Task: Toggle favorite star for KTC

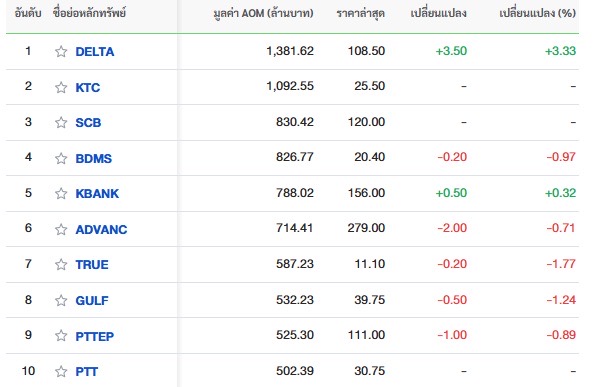Action: (x=61, y=87)
